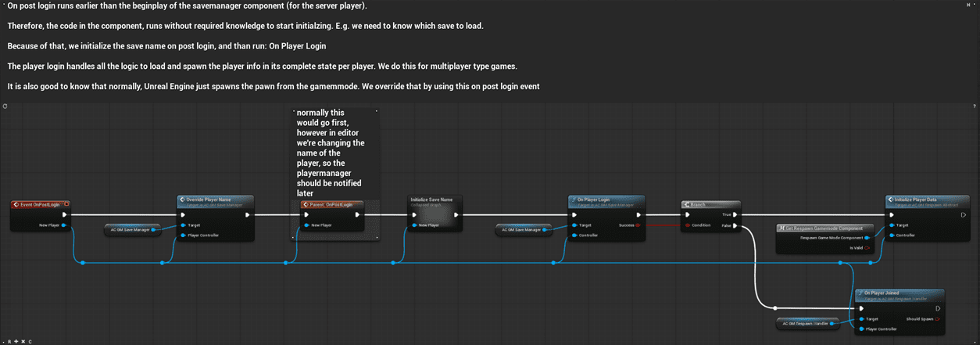Click the question mark icon at graph's top-right
The width and height of the screenshot is (980, 345).
tap(975, 106)
